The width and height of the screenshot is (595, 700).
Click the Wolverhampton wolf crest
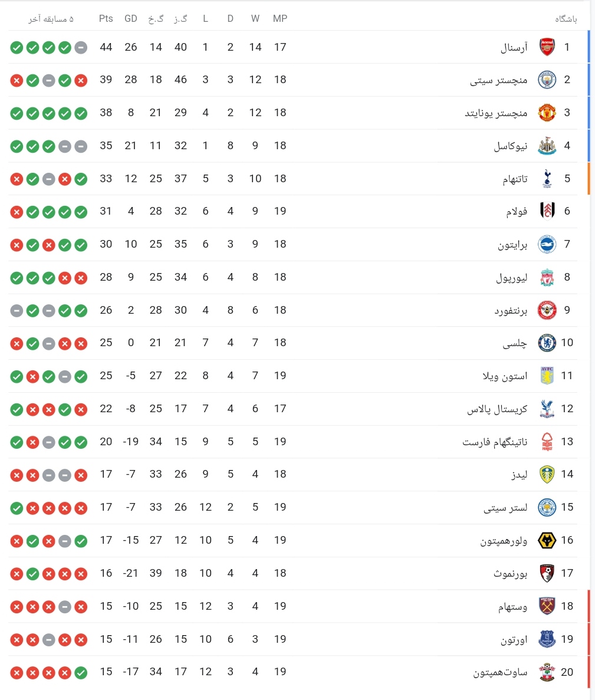coord(547,541)
